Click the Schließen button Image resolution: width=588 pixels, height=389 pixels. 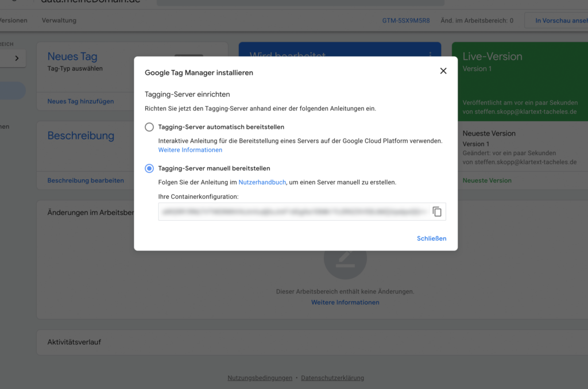point(431,238)
